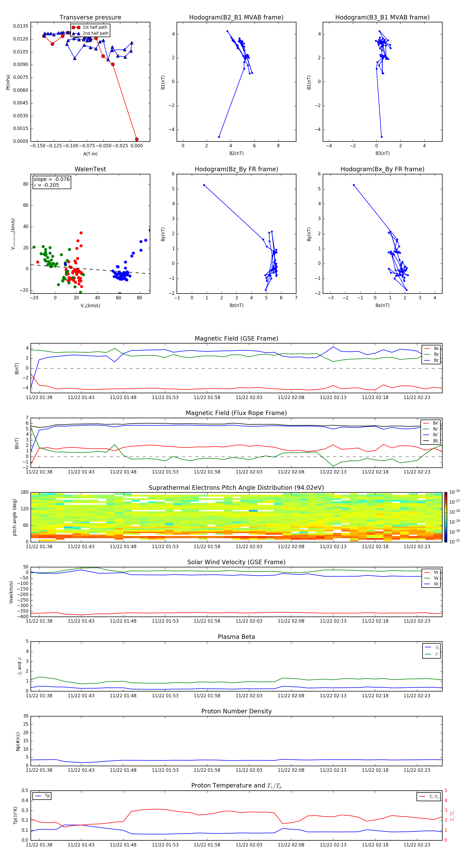This screenshot has height=868, width=473.
Task: Click the isolated red point near A=0.000
Action: [x=137, y=139]
